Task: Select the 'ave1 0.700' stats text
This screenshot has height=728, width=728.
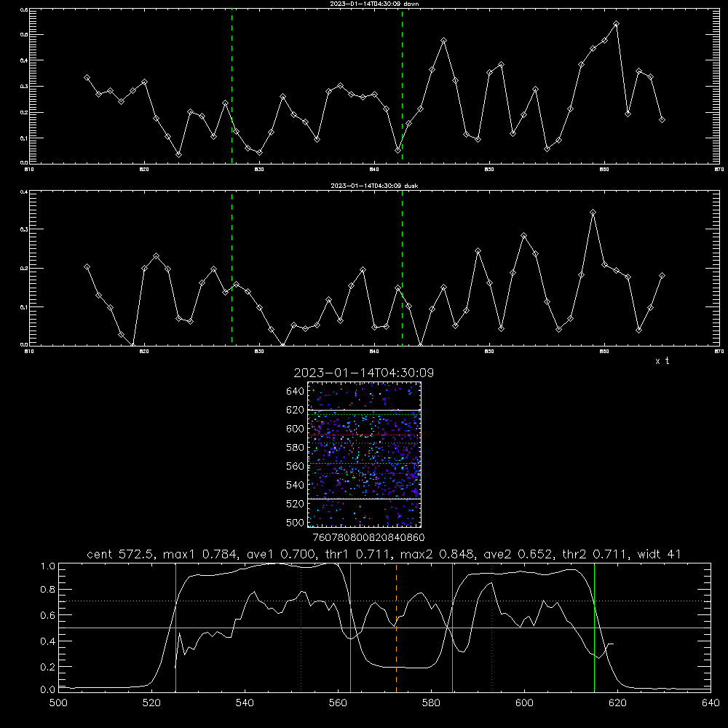Action: pyautogui.click(x=282, y=554)
